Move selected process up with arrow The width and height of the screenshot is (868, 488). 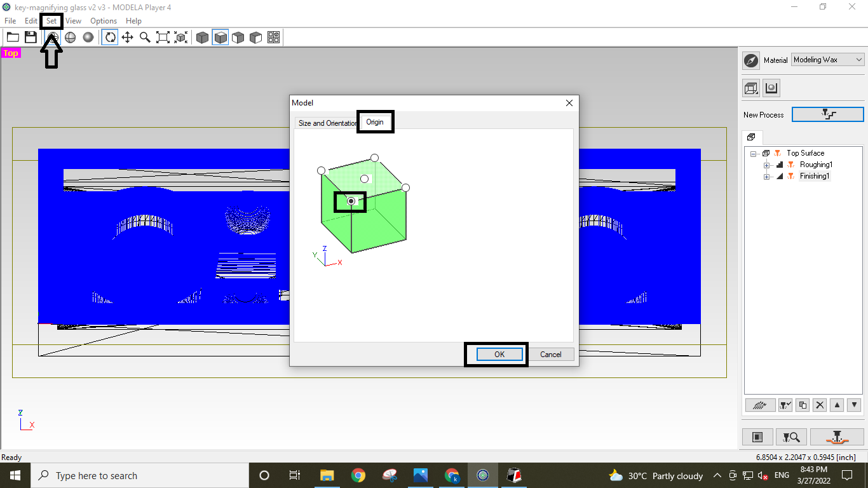[x=837, y=405]
